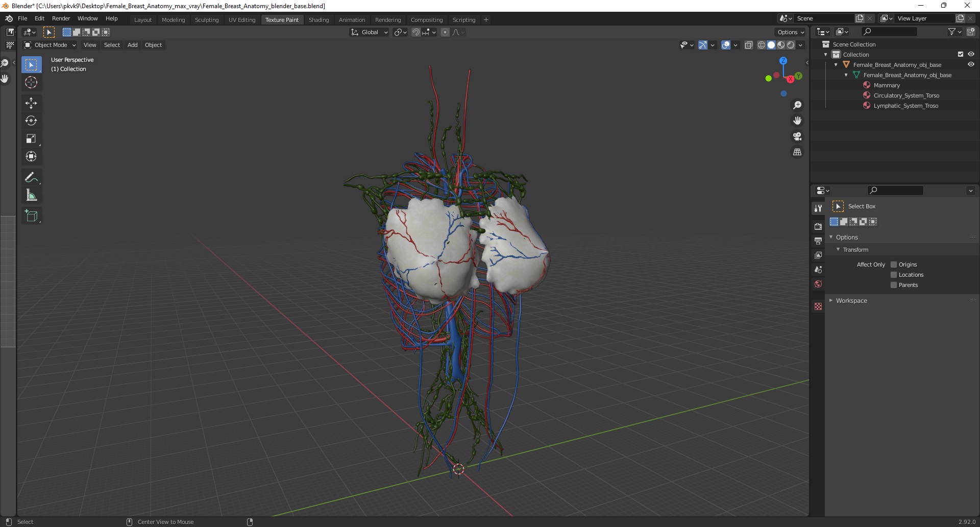Pick the Annotate tool
The image size is (980, 527).
tap(31, 177)
